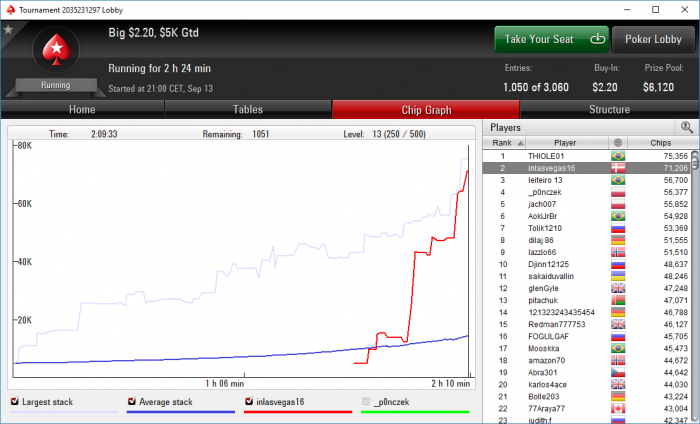Viewport: 700px width, 424px height.
Task: Click the players list scrollbar thumb
Action: (695, 161)
